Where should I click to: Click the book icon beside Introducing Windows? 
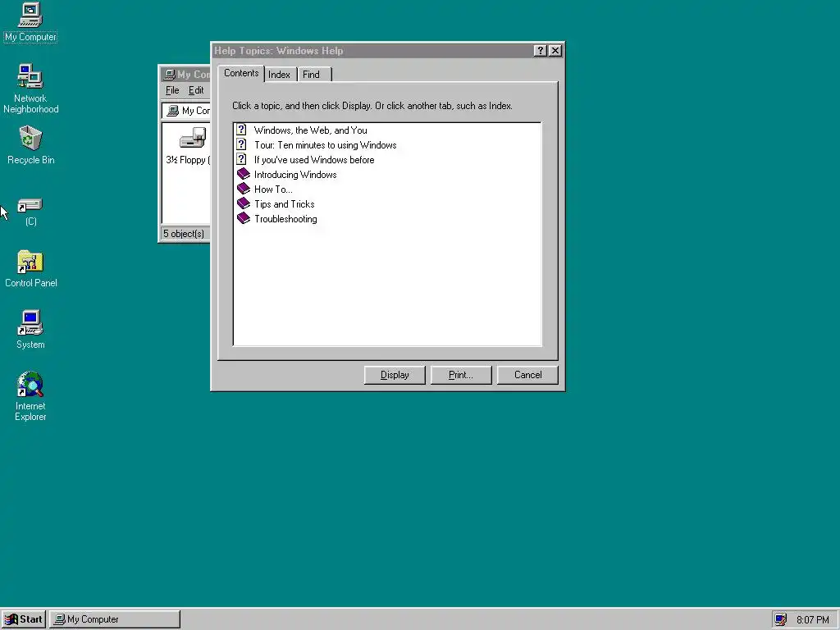[x=243, y=174]
